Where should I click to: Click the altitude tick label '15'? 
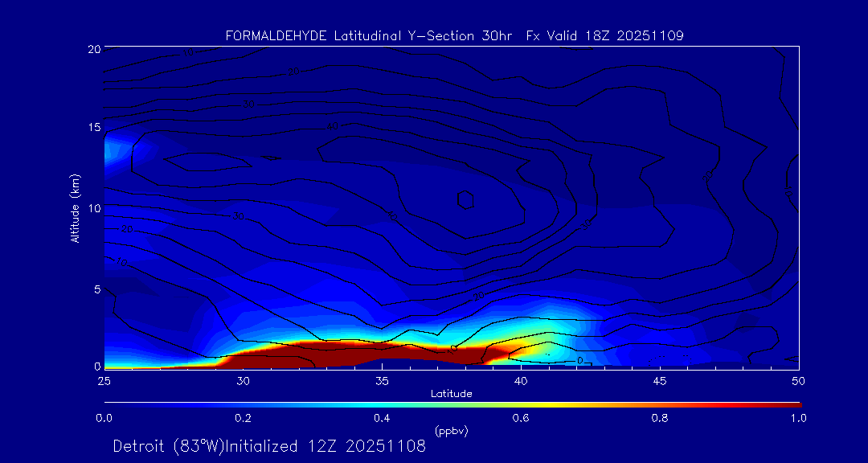point(95,127)
